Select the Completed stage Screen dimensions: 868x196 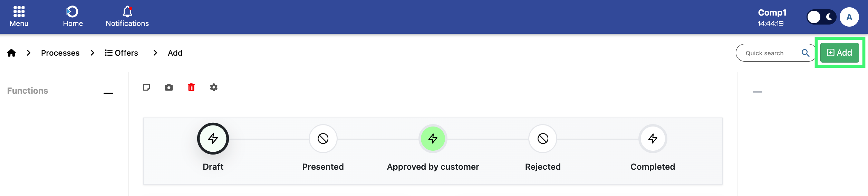[x=653, y=139]
